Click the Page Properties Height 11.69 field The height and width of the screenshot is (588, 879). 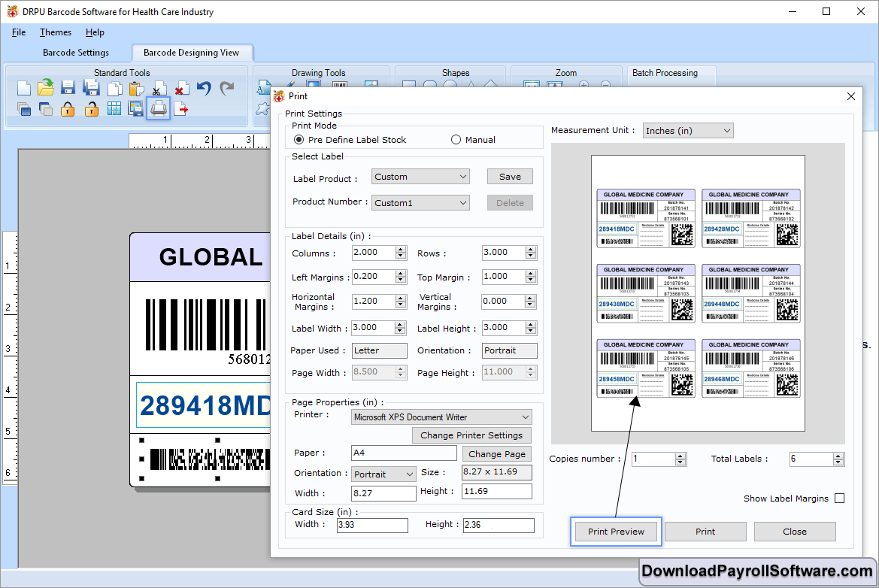tap(497, 492)
